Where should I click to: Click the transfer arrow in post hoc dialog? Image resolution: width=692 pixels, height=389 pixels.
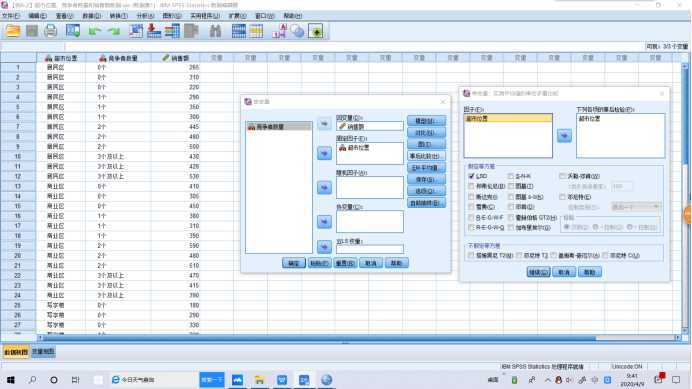[x=564, y=136]
